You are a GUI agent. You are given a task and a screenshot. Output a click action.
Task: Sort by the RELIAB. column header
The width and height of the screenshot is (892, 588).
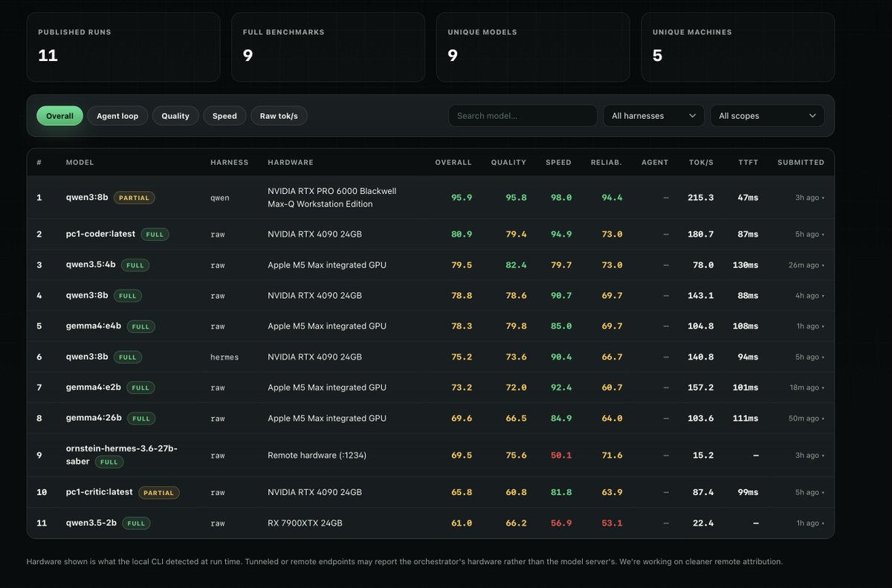click(x=607, y=162)
